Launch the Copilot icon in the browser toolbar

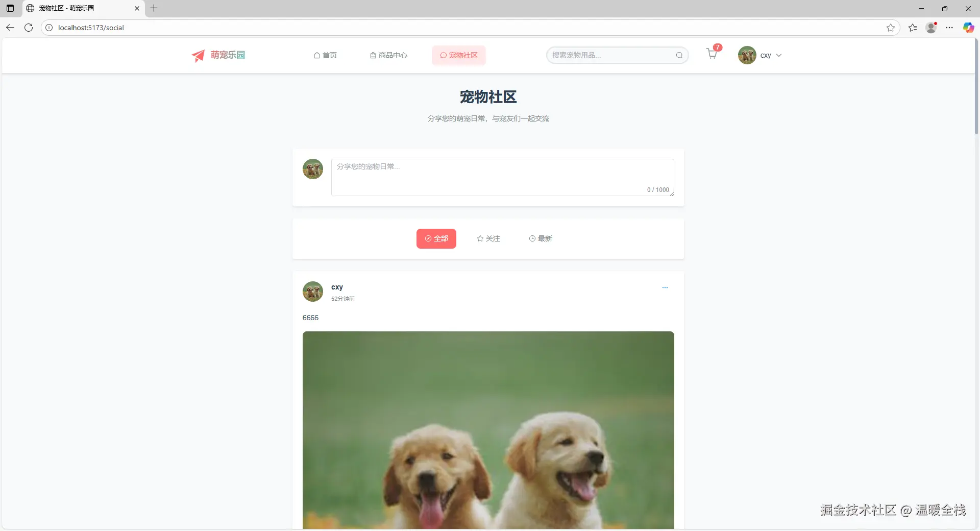click(x=968, y=28)
